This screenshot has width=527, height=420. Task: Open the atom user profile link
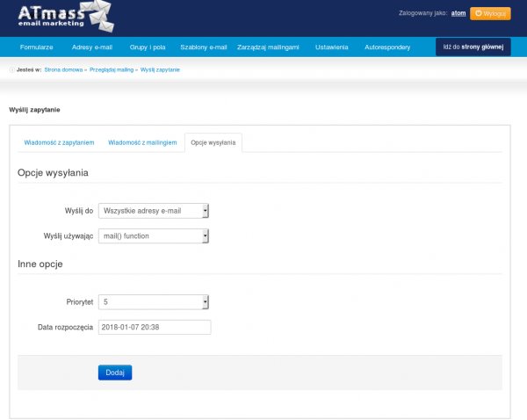[458, 14]
